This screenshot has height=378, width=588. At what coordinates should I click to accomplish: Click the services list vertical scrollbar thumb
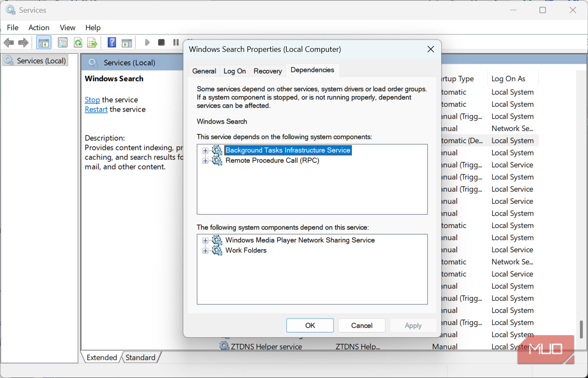click(581, 330)
